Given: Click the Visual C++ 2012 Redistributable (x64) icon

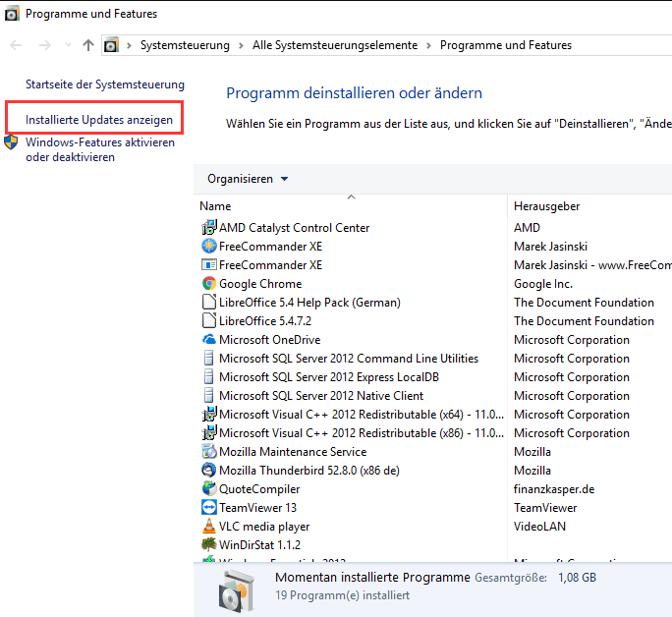Looking at the screenshot, I should pos(209,414).
